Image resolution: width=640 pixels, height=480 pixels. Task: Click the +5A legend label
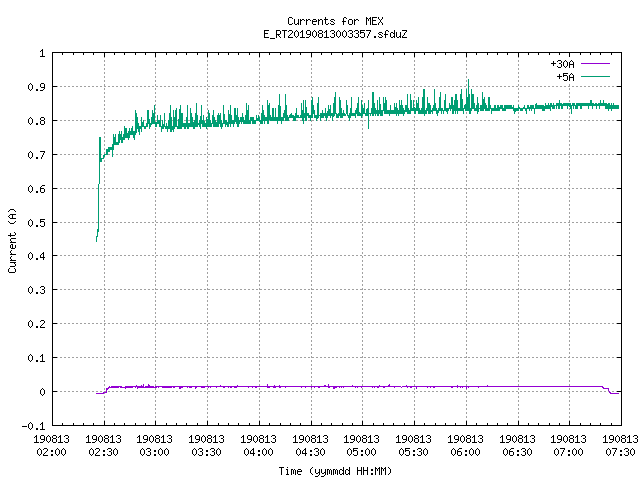pyautogui.click(x=565, y=77)
